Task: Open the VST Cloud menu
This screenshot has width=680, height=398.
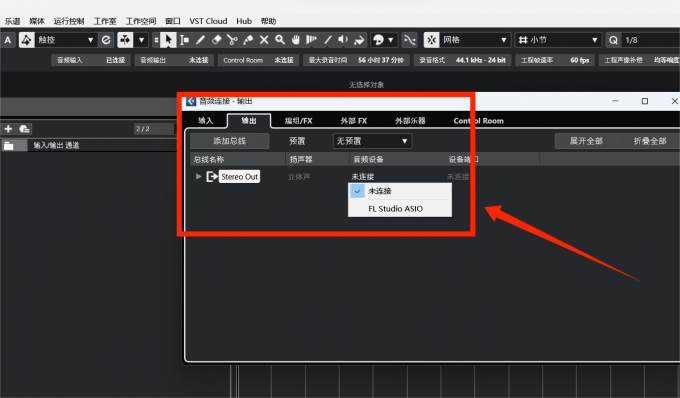Action: [208, 21]
